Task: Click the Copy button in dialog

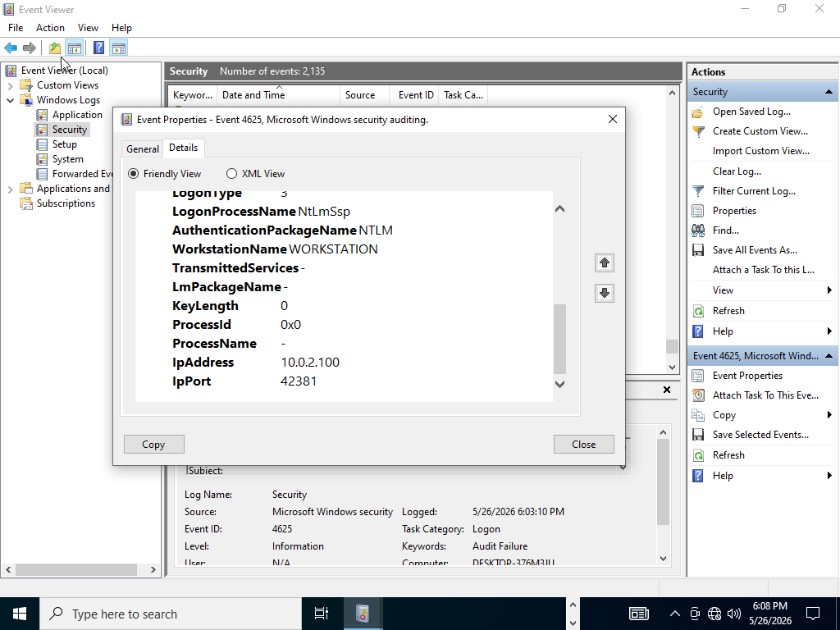Action: pos(153,444)
